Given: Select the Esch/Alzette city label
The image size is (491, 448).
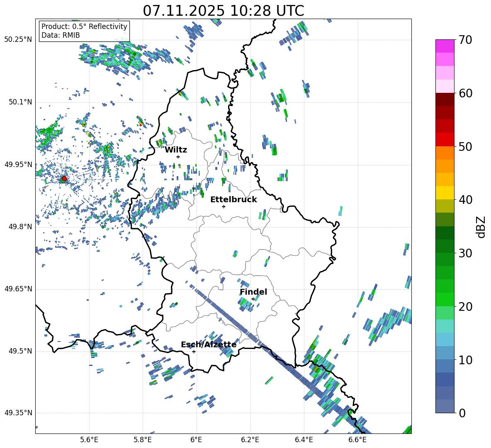Looking at the screenshot, I should click(209, 345).
